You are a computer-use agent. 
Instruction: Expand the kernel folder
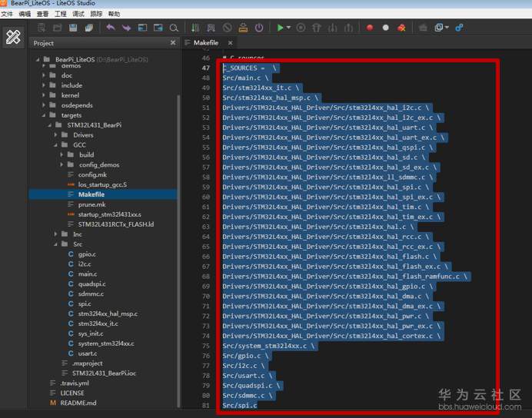coord(43,95)
